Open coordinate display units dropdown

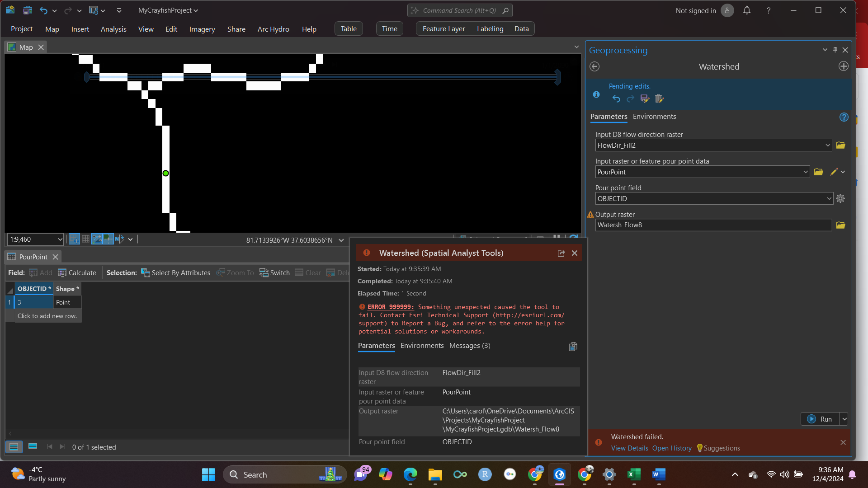pyautogui.click(x=341, y=240)
